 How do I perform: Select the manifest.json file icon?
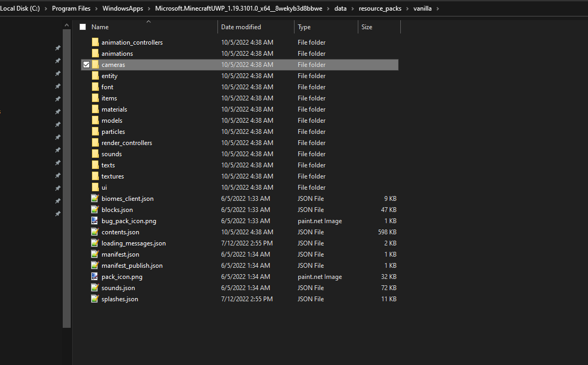[x=95, y=254]
